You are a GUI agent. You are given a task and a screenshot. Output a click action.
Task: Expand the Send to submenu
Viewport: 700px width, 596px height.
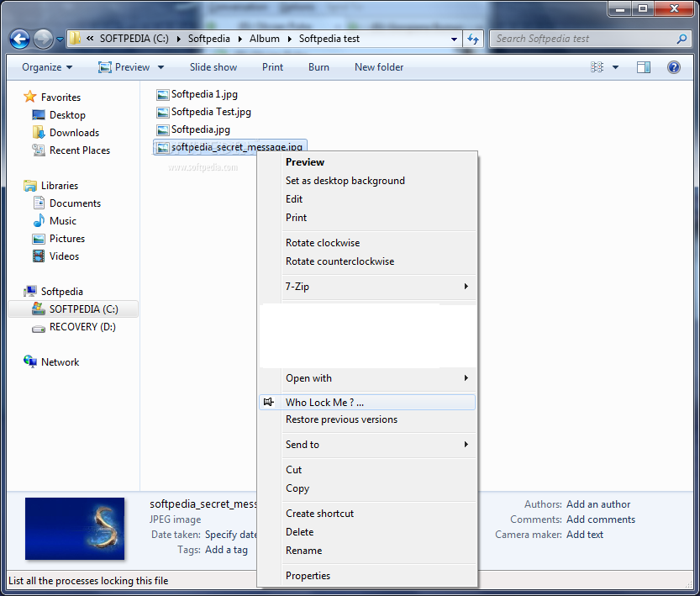(367, 445)
